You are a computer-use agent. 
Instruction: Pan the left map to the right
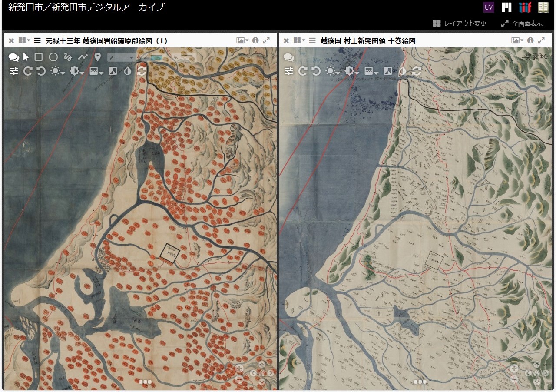click(x=271, y=373)
